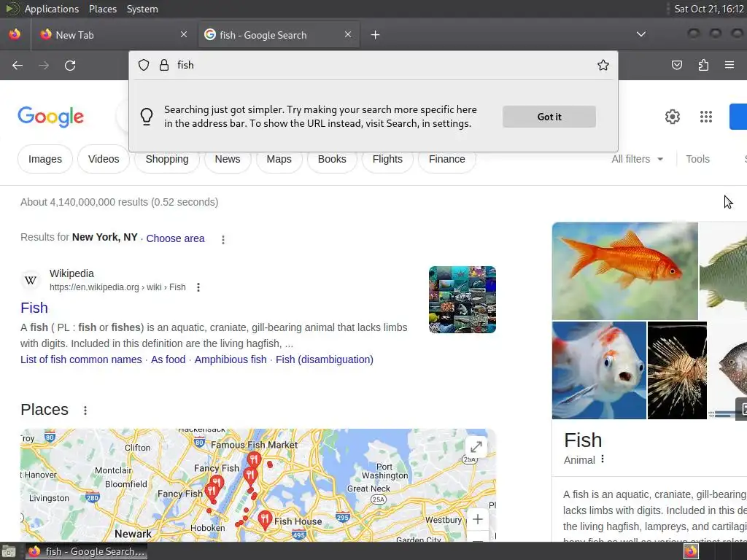
Task: Click Famous Fish Market map pin
Action: [253, 460]
